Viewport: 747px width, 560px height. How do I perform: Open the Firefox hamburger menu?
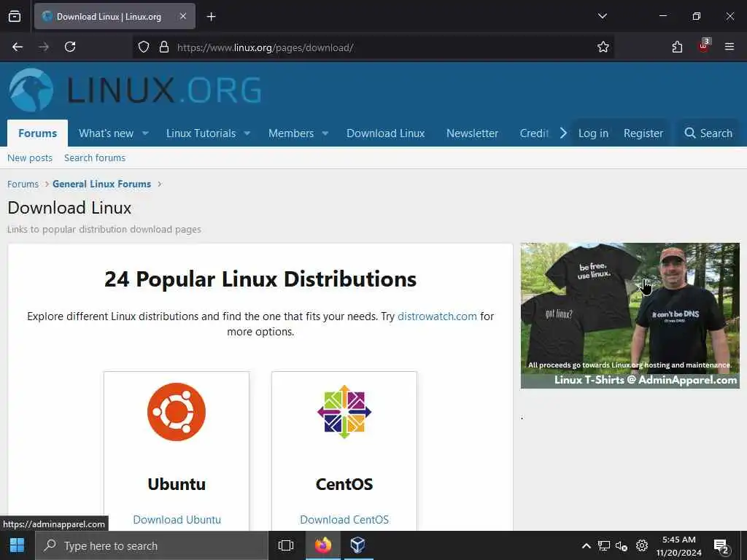tap(729, 47)
